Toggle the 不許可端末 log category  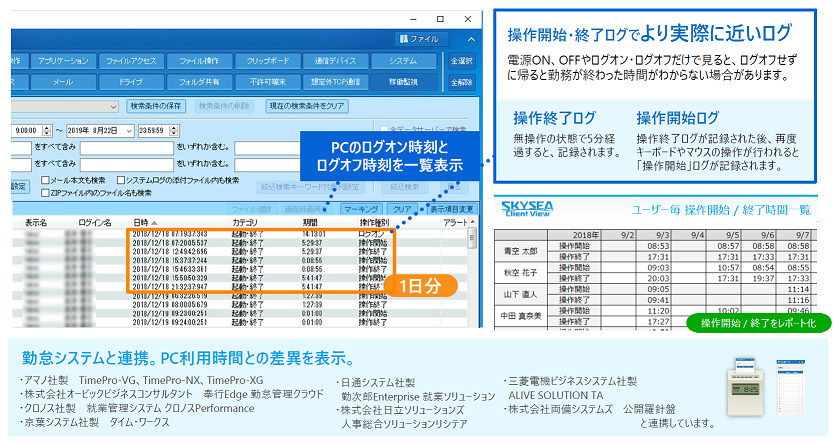pyautogui.click(x=267, y=82)
